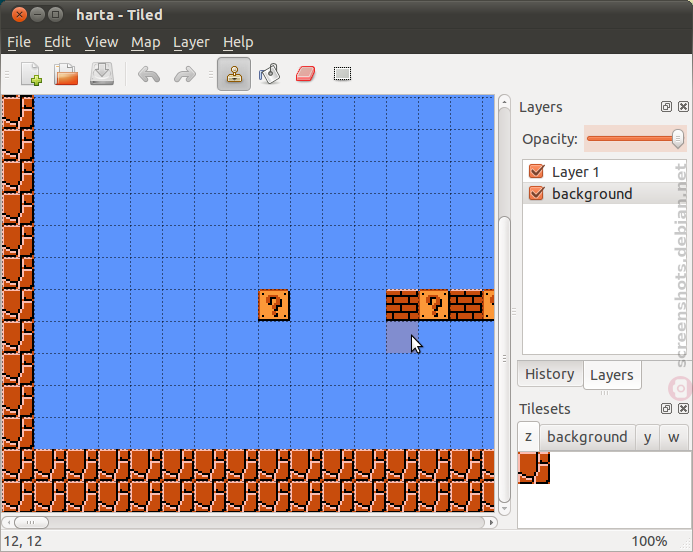Open the View menu
The width and height of the screenshot is (693, 552).
101,42
